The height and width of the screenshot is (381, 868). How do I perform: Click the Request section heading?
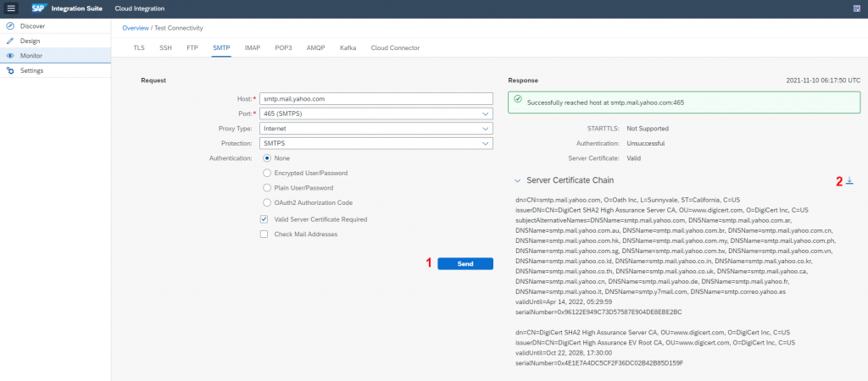pyautogui.click(x=153, y=80)
